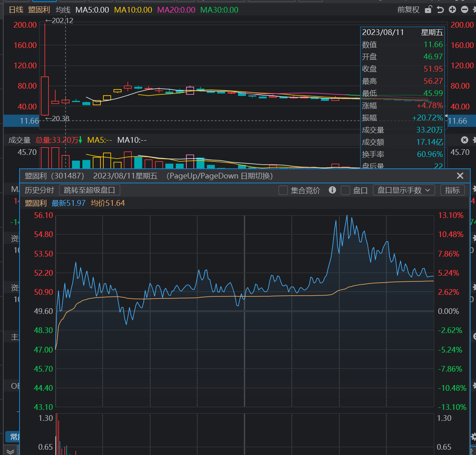The height and width of the screenshot is (455, 476).
Task: Click the 均价51.64 average price text
Action: pos(108,203)
